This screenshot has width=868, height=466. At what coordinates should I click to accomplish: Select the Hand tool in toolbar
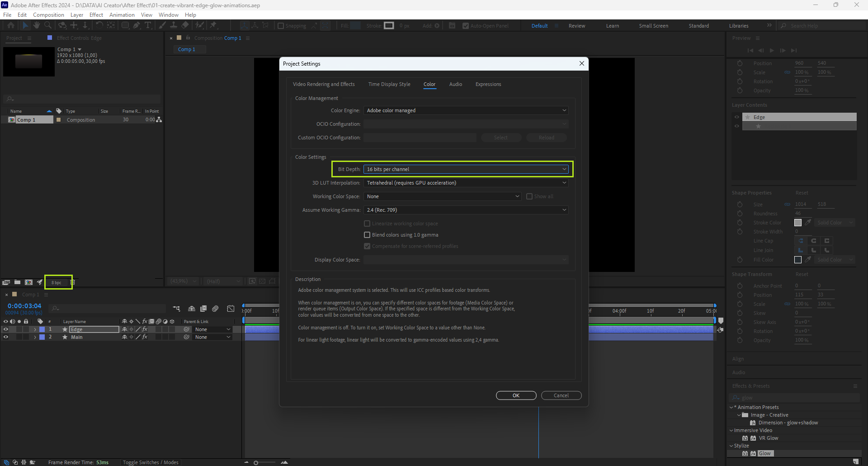click(x=37, y=25)
